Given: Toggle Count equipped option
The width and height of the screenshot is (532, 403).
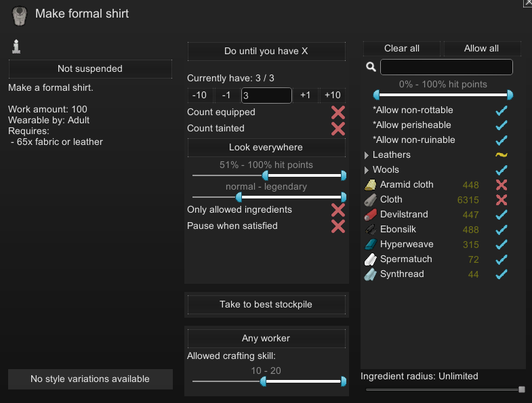Looking at the screenshot, I should [x=338, y=112].
